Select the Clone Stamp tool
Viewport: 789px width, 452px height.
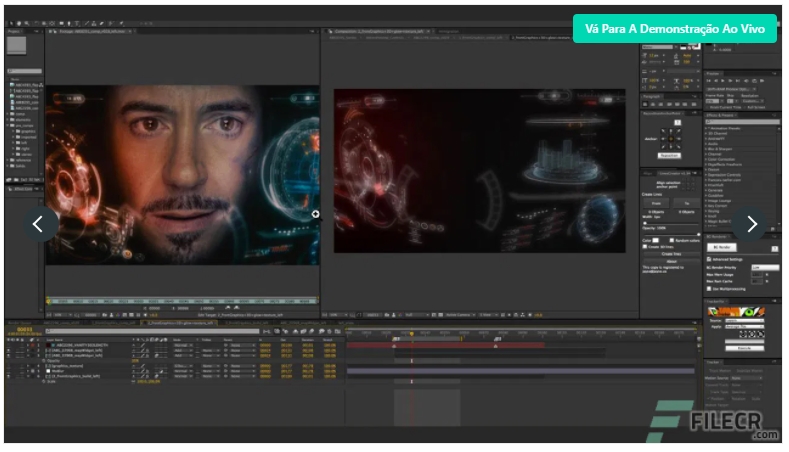pyautogui.click(x=94, y=24)
